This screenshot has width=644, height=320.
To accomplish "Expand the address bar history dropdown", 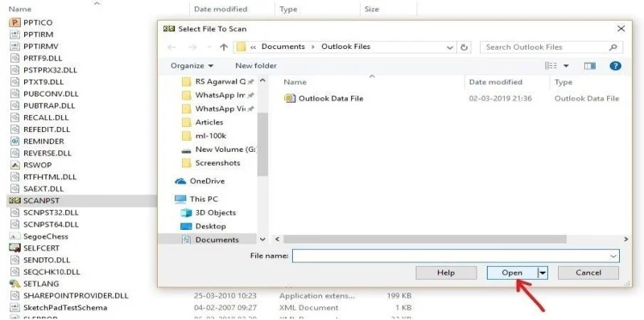I will click(450, 47).
